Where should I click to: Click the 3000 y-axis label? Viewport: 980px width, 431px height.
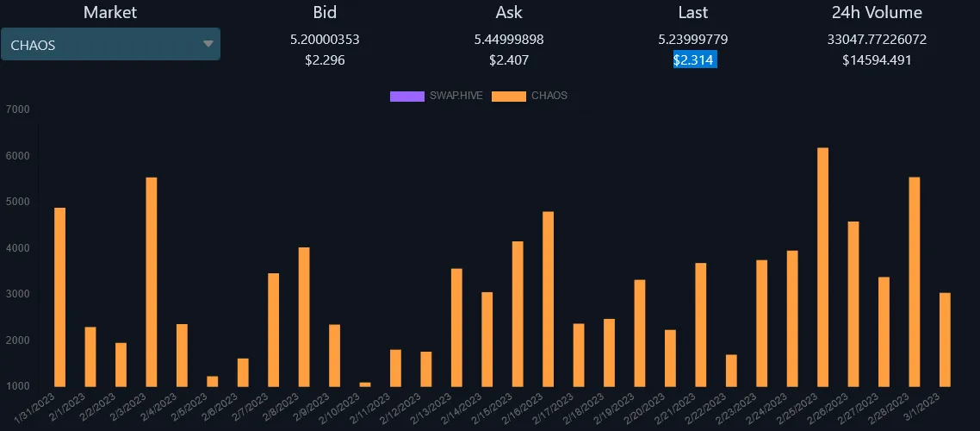[x=17, y=294]
